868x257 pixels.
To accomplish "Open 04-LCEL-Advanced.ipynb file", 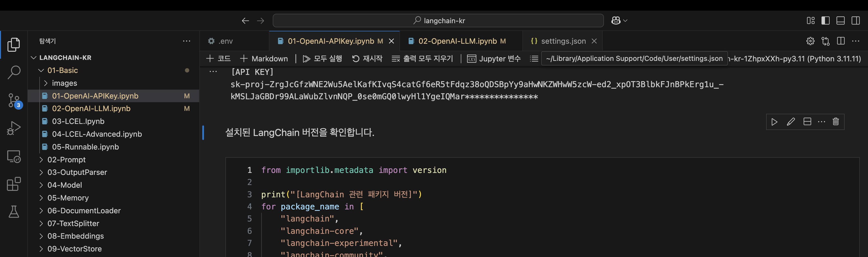I will point(113,134).
